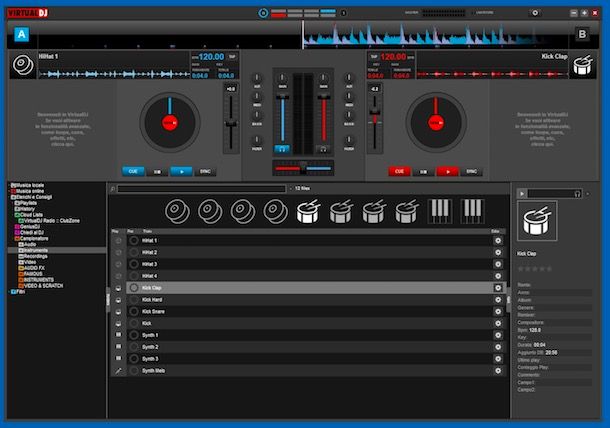The width and height of the screenshot is (610, 428).
Task: Collapse the Cloud Lists node
Action: 14,215
